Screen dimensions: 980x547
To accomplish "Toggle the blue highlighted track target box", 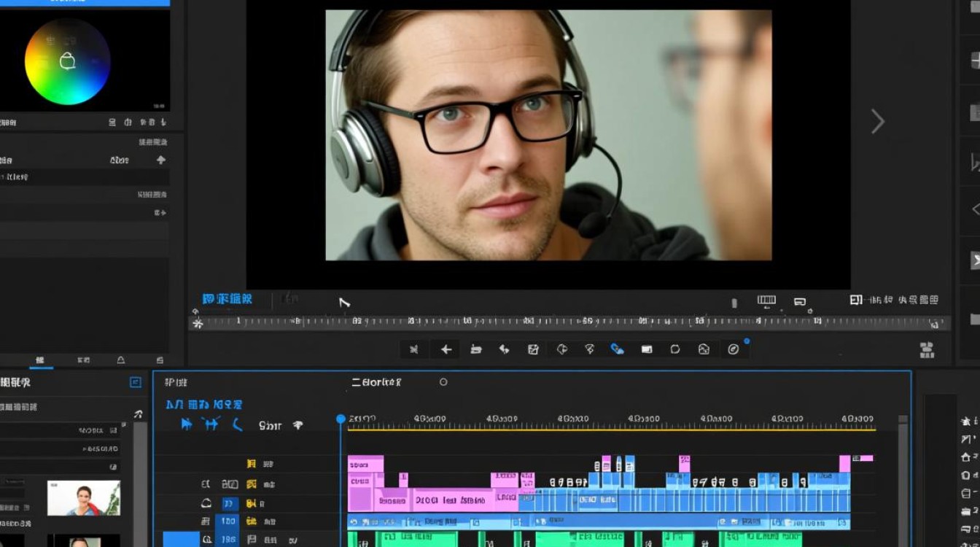I will click(230, 503).
